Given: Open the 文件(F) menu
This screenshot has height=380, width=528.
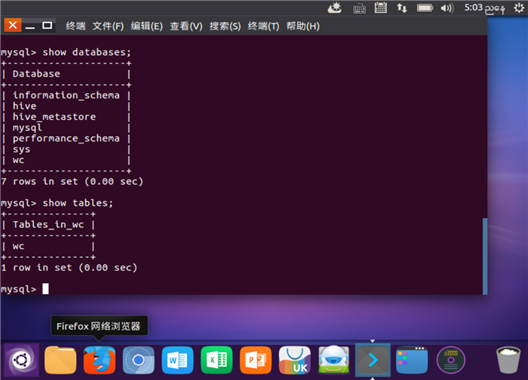Looking at the screenshot, I should coord(108,26).
